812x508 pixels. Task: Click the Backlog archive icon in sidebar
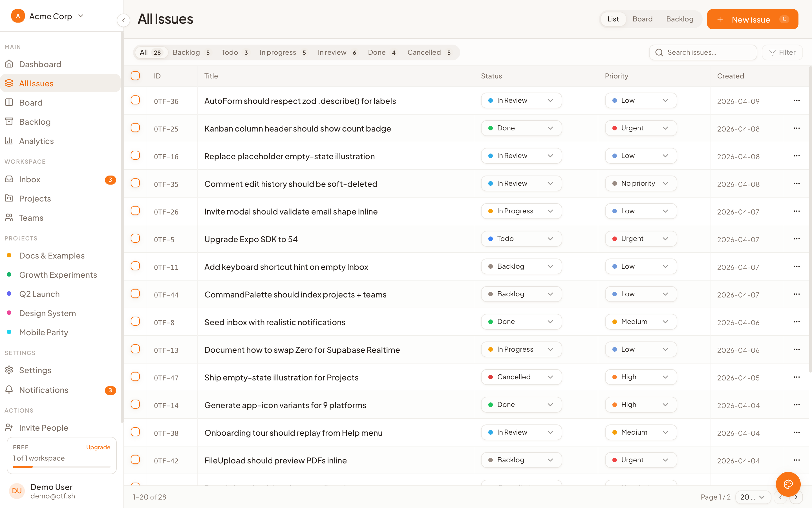9,121
